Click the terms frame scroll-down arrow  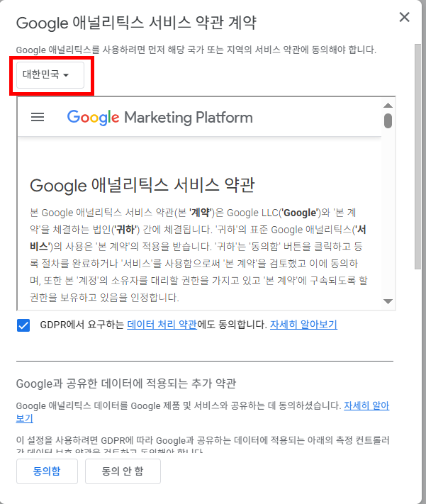[388, 301]
